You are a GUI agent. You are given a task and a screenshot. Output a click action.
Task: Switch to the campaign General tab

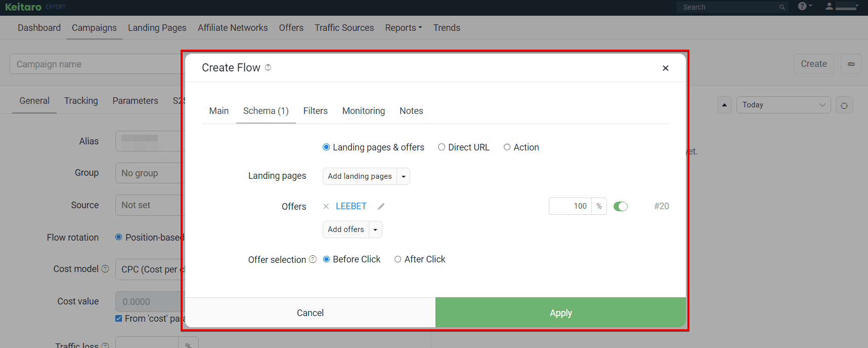[x=34, y=101]
